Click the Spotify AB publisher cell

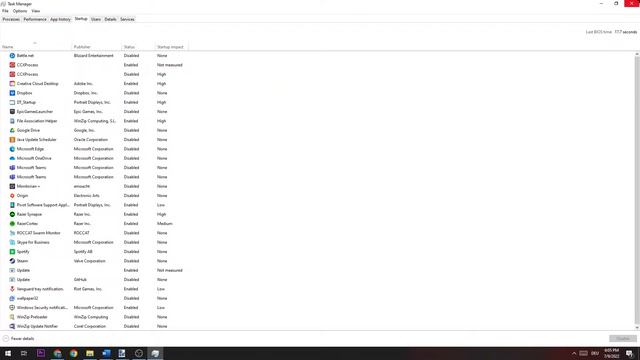click(83, 252)
